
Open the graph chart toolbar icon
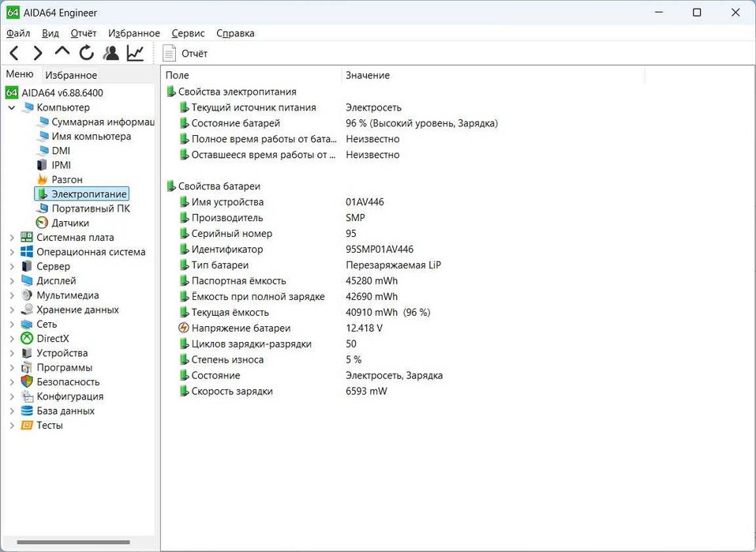click(136, 53)
